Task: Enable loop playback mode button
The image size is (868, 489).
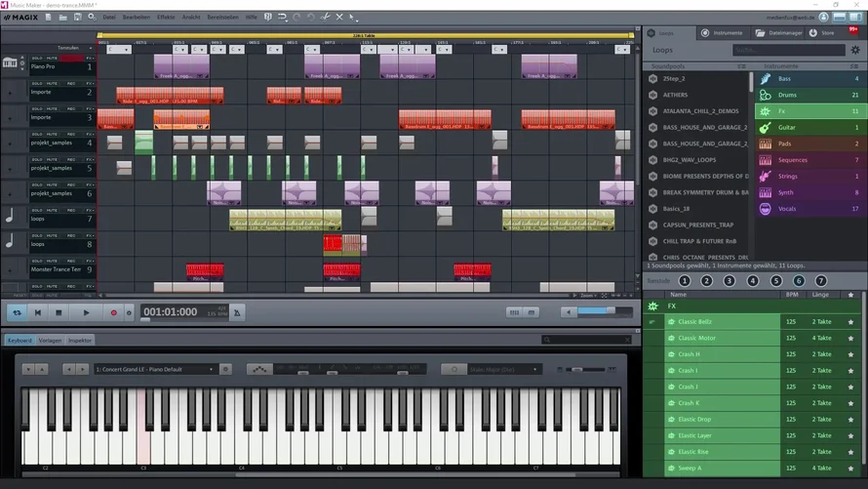Action: pos(17,312)
